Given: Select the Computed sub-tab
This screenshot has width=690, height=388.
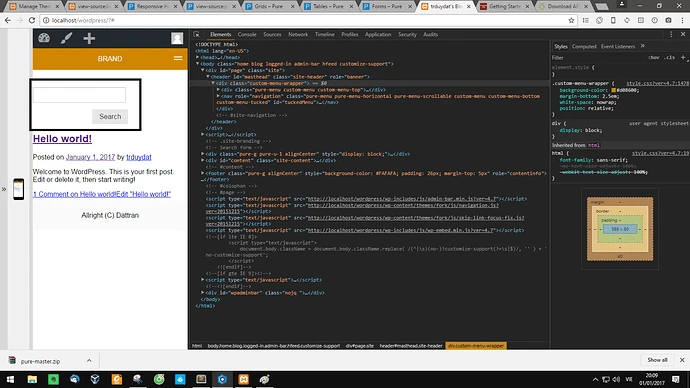Looking at the screenshot, I should [584, 46].
